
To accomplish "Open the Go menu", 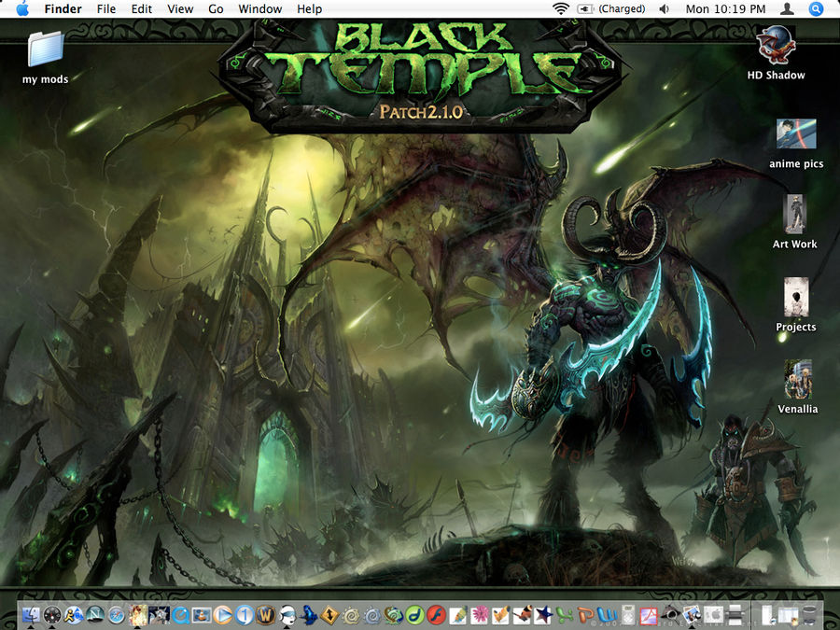I will coord(216,9).
